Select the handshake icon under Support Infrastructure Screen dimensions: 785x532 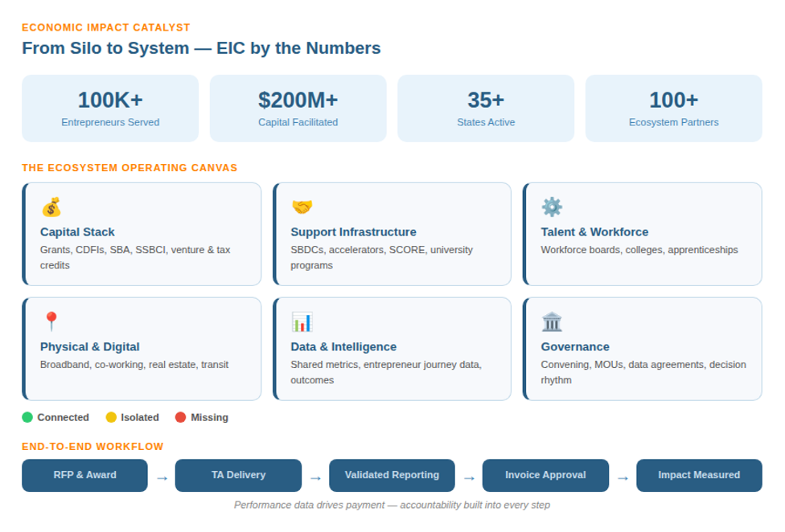coord(302,207)
